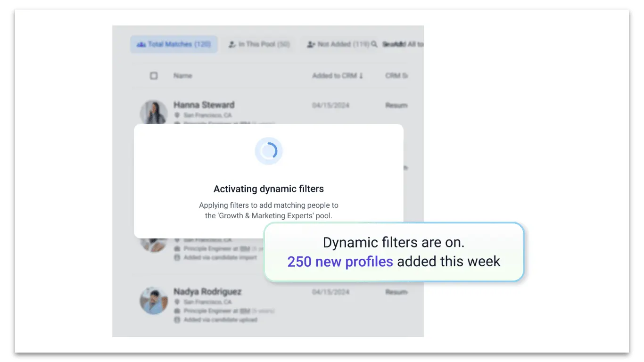Click the location pin icon under Hanna Steward

[x=177, y=115]
